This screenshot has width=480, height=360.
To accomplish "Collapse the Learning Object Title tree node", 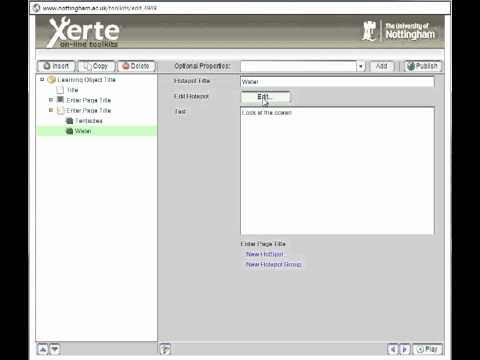I will click(42, 79).
